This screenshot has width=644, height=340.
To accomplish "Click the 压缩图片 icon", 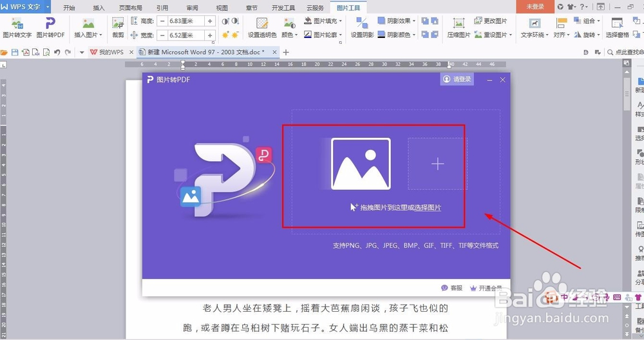I will point(459,28).
